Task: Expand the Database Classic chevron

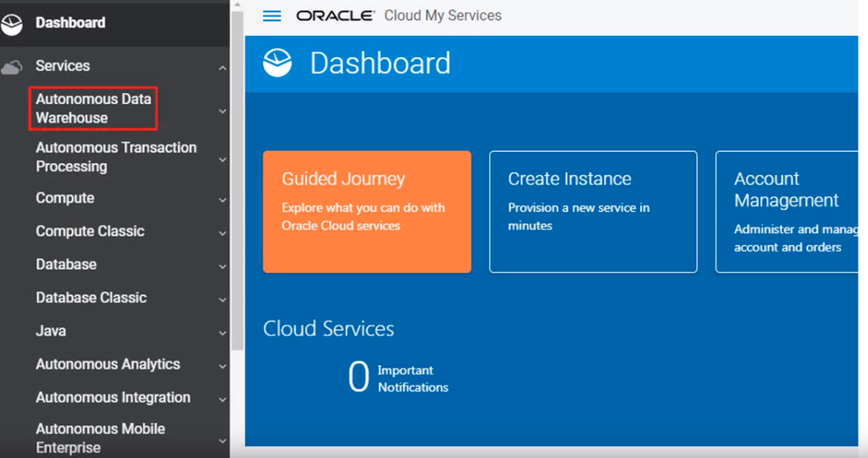Action: tap(222, 300)
